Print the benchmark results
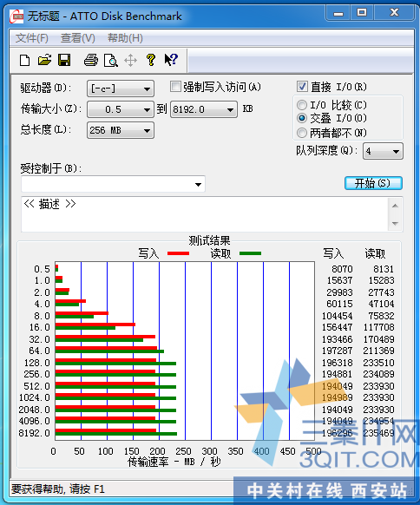 pyautogui.click(x=91, y=60)
